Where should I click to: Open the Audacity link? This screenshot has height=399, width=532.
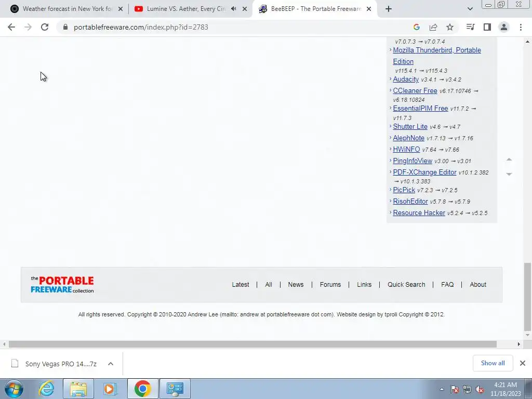[406, 79]
